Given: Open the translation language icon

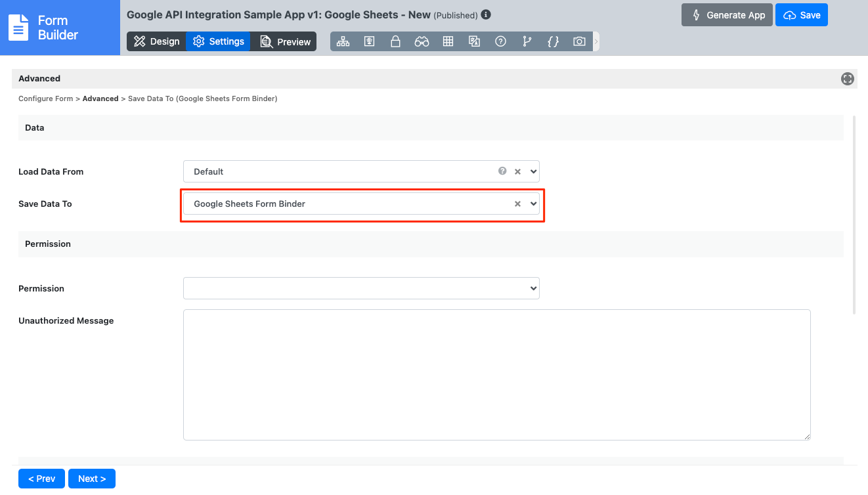Looking at the screenshot, I should click(474, 41).
